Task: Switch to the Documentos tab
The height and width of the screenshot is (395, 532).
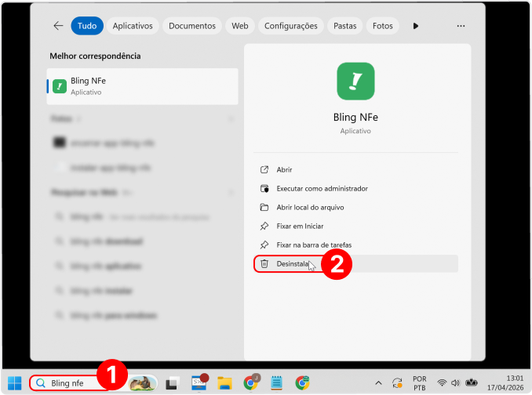Action: point(192,26)
